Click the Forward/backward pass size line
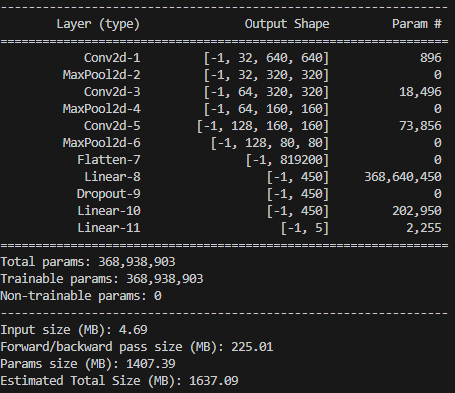Viewport: 455px width, 393px height. 137,347
